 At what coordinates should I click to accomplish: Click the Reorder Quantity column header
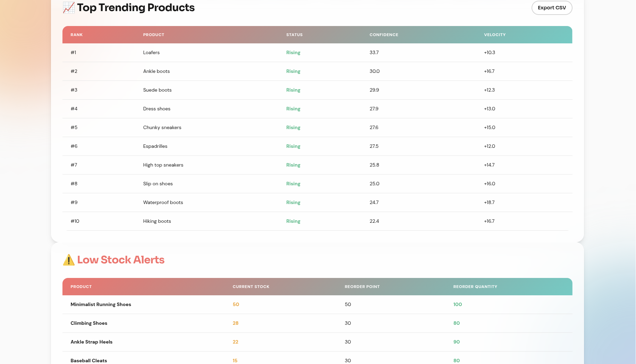(x=475, y=287)
